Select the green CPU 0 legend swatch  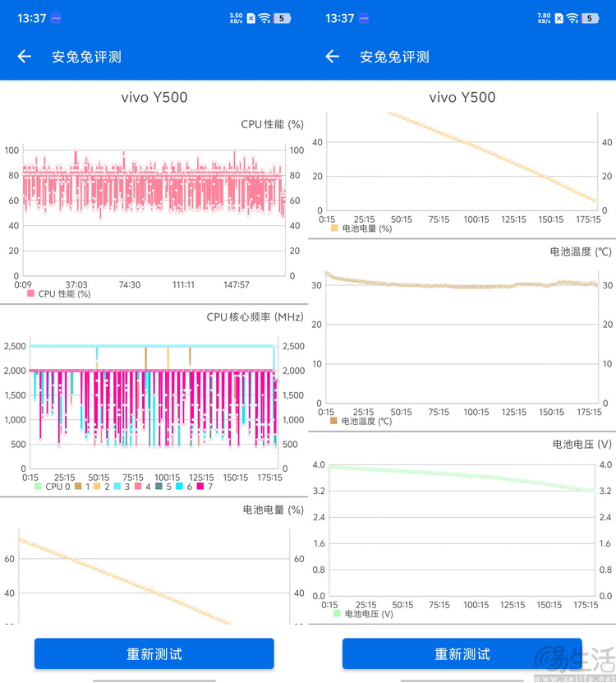pyautogui.click(x=38, y=486)
